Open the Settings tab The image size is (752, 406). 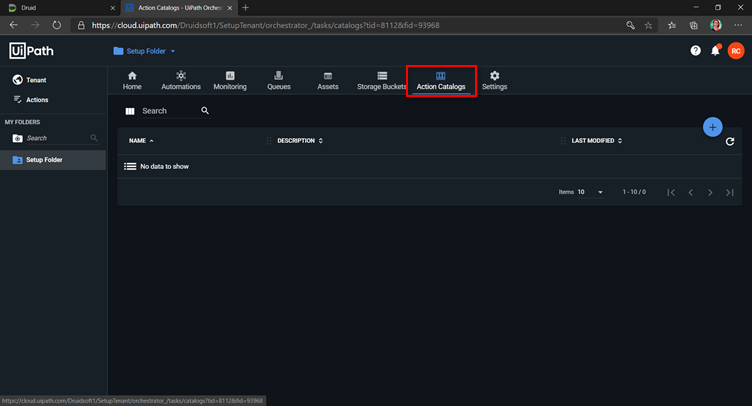click(x=494, y=81)
